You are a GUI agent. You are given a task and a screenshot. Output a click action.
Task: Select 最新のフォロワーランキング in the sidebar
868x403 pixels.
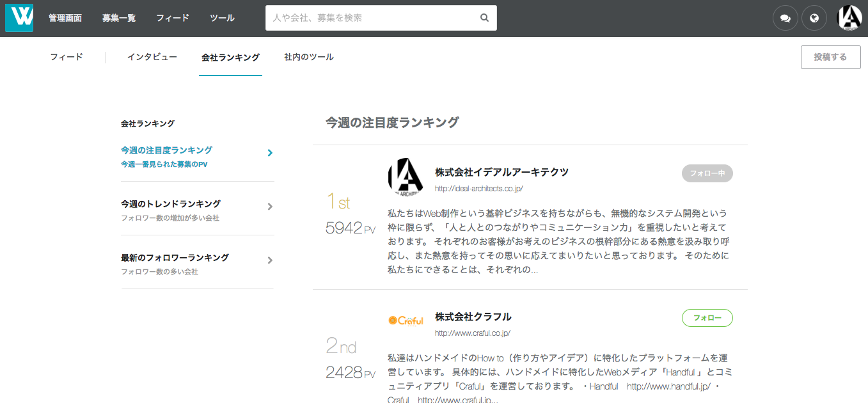point(175,258)
